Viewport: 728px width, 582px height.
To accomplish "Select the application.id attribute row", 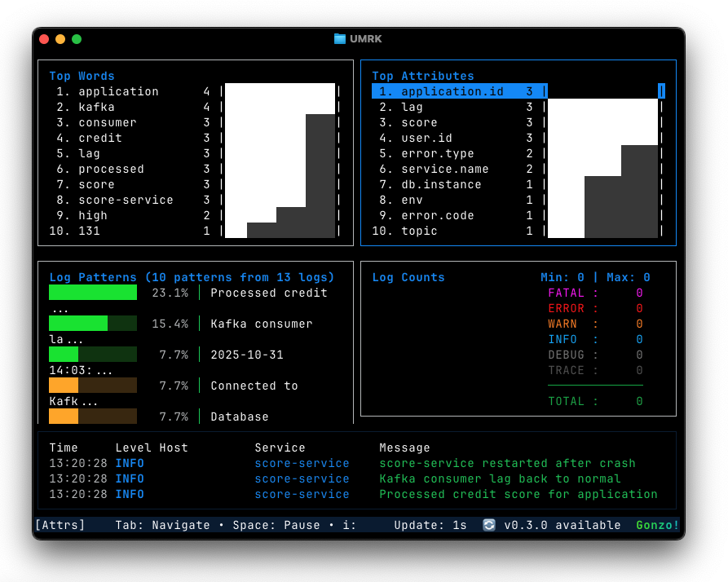I will pos(452,91).
